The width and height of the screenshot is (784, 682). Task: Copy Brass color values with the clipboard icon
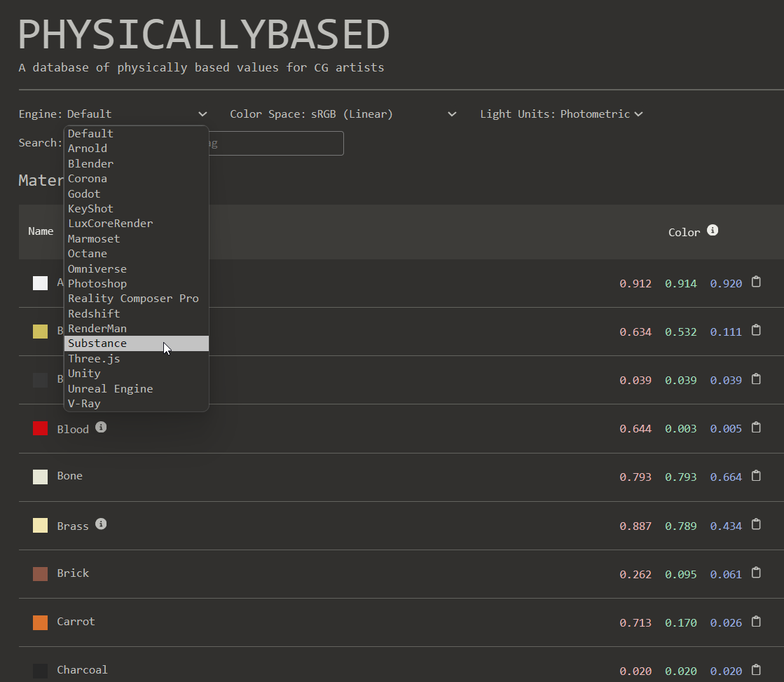(756, 524)
